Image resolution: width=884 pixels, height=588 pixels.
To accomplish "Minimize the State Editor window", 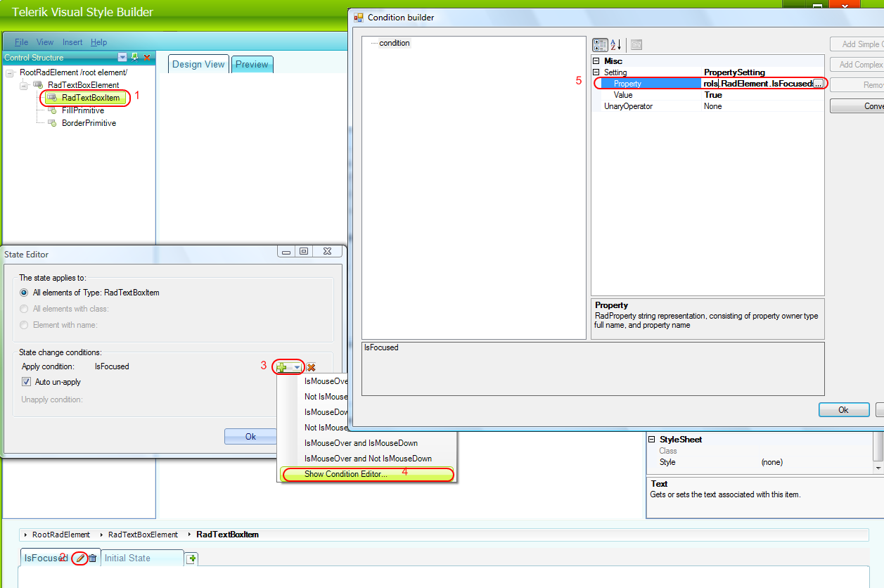I will tap(286, 252).
